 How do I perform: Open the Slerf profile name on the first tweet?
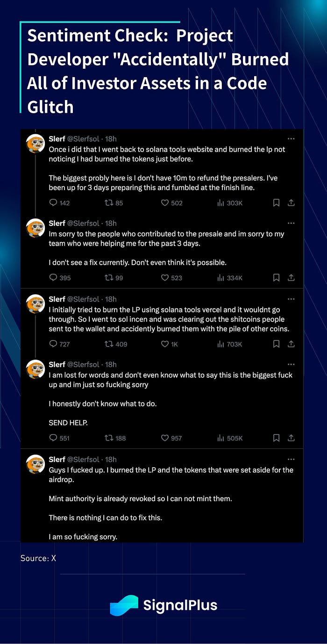click(57, 139)
